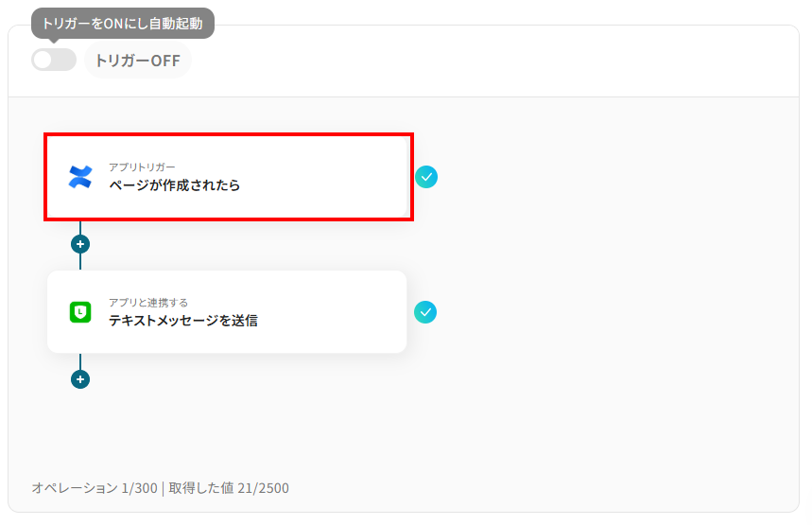Image resolution: width=812 pixels, height=525 pixels.
Task: Click the Confluence app icon
Action: (x=80, y=177)
